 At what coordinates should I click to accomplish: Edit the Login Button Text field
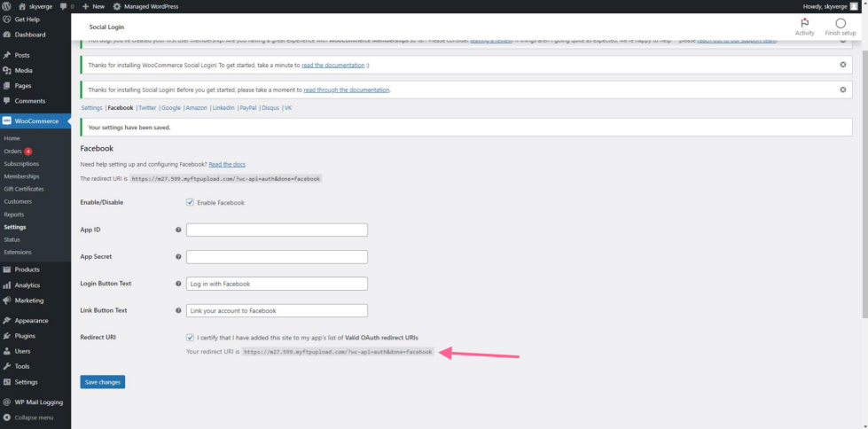tap(277, 284)
